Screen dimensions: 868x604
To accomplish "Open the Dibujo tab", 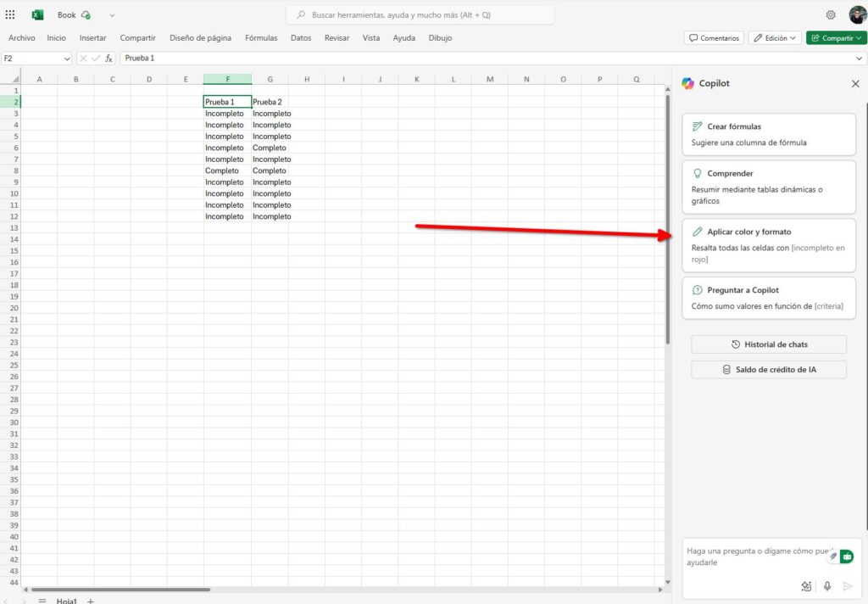I will pyautogui.click(x=440, y=37).
